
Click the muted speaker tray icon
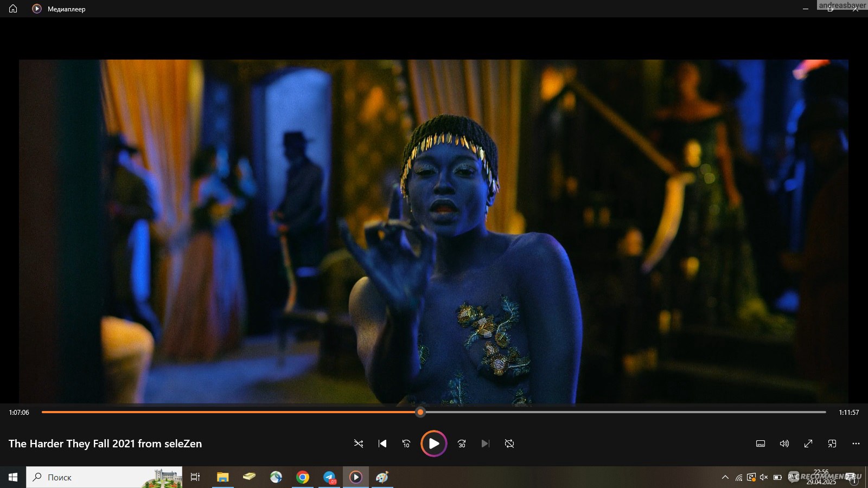764,477
